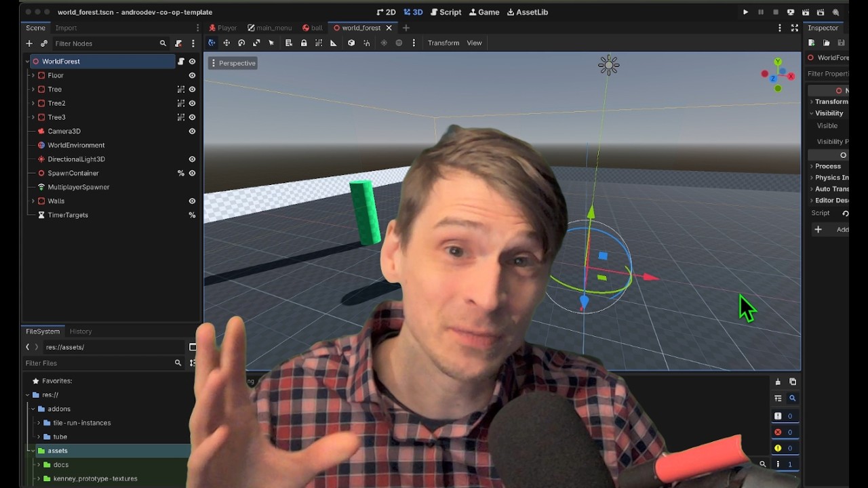Screen dimensions: 868x488
Task: Open the remote deploy/debug icon
Action: point(791,12)
